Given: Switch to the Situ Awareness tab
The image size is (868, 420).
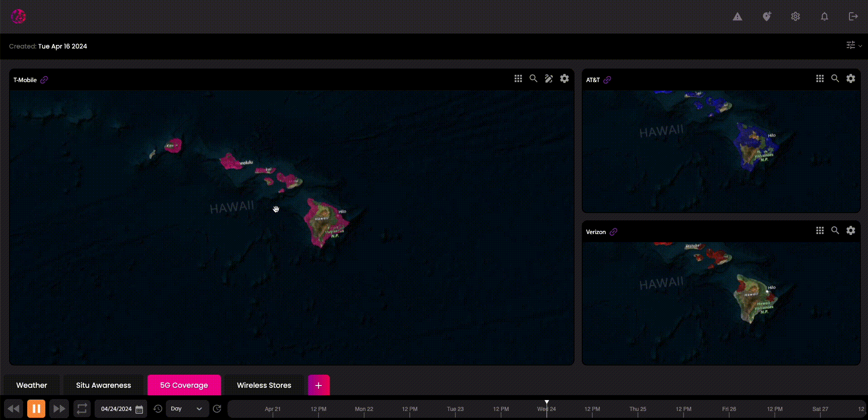Looking at the screenshot, I should (103, 385).
